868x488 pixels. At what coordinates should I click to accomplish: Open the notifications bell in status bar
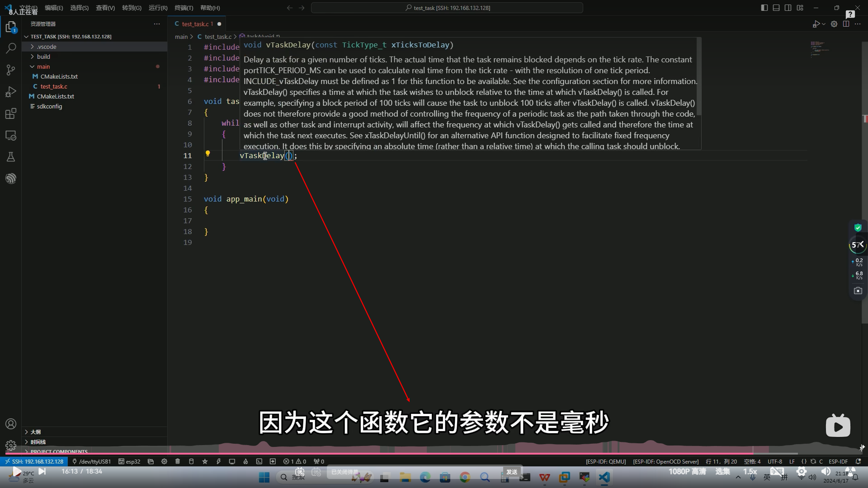(858, 461)
